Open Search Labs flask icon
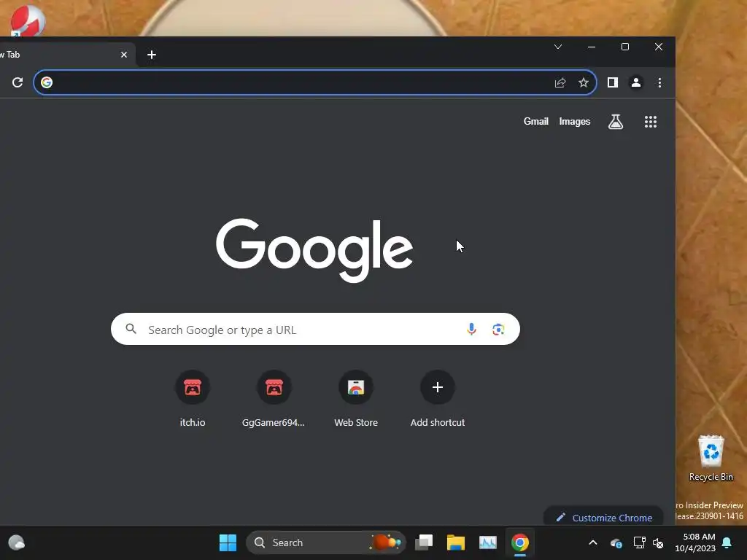 click(616, 122)
